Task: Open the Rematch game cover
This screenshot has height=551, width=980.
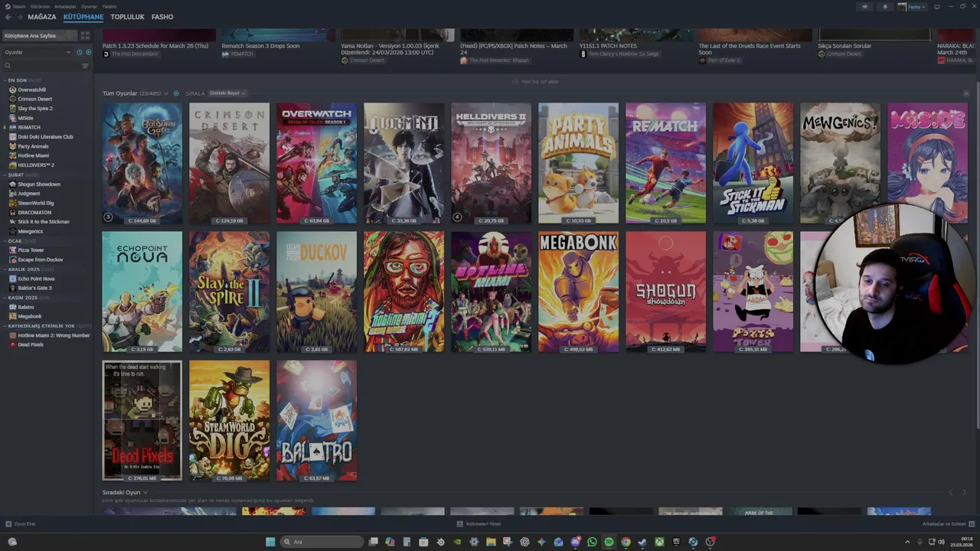Action: (x=666, y=163)
